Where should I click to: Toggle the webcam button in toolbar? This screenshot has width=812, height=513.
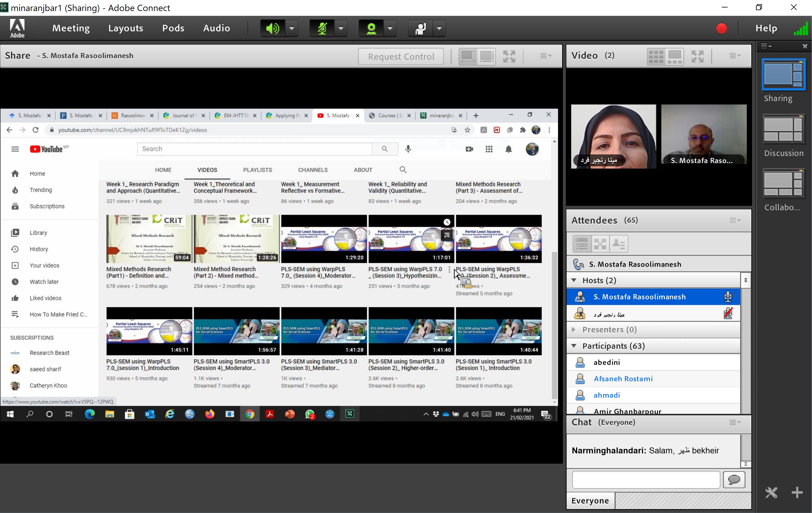point(371,28)
